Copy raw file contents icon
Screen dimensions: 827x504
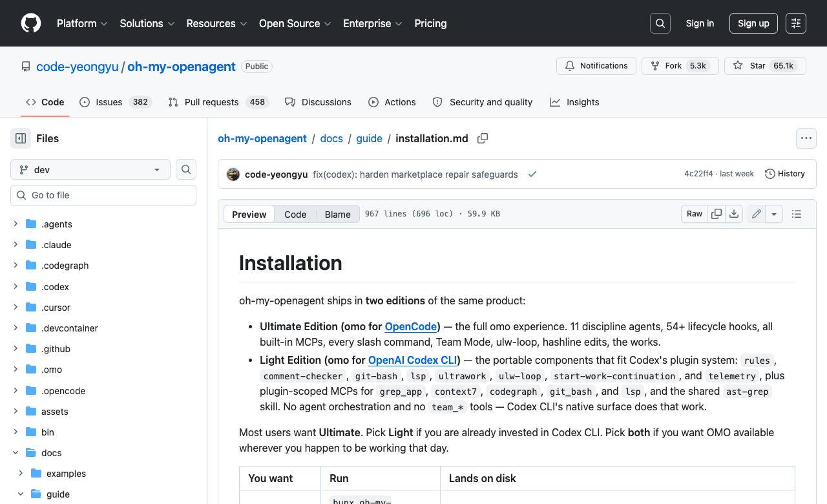717,214
